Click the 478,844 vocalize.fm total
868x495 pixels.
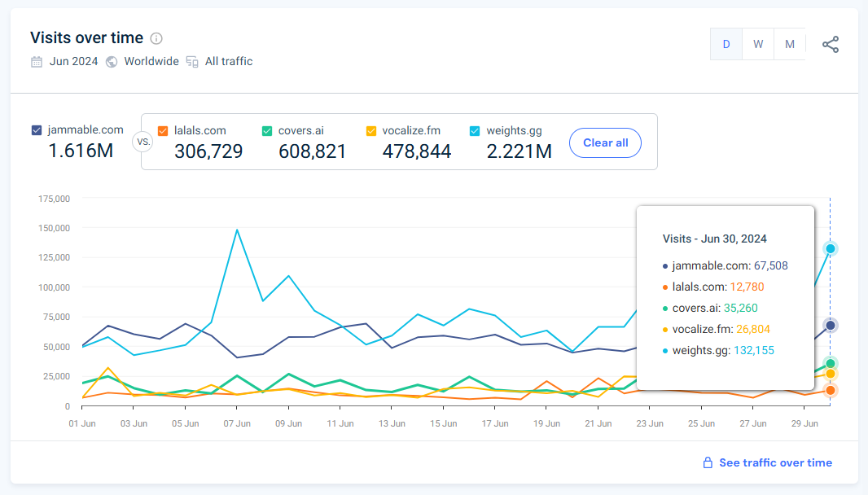417,151
